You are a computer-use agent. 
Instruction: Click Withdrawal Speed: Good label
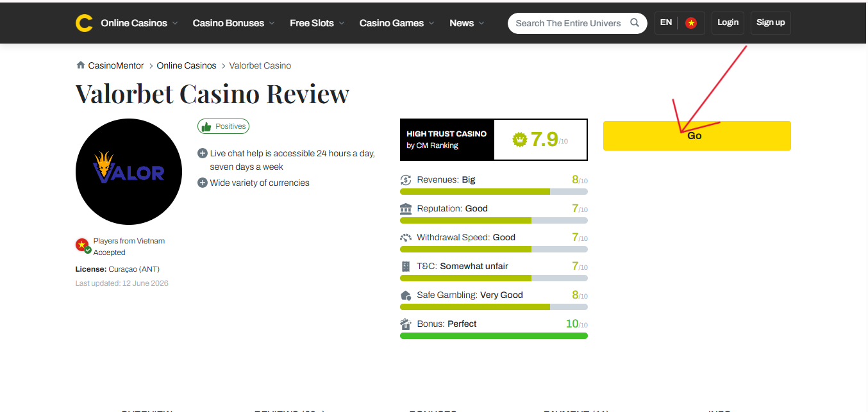[x=466, y=238]
